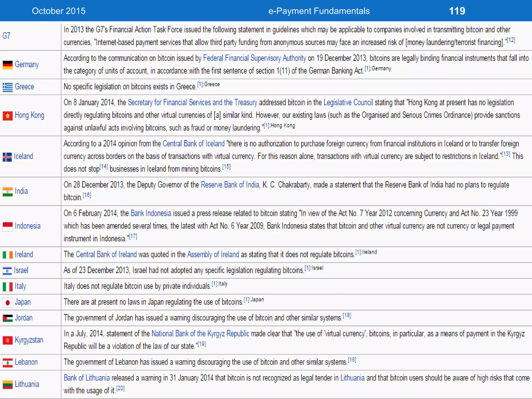The height and width of the screenshot is (399, 532).
Task: Open the G7 link
Action: [x=6, y=36]
